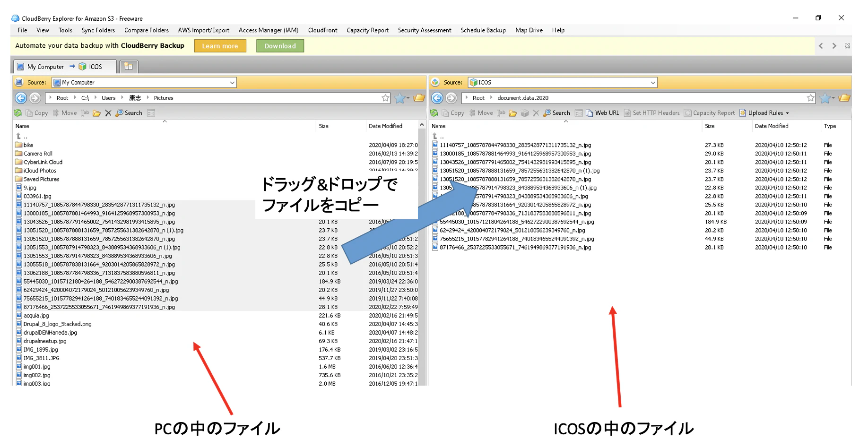
Task: Sort My Computer pane by Size column
Action: (323, 126)
